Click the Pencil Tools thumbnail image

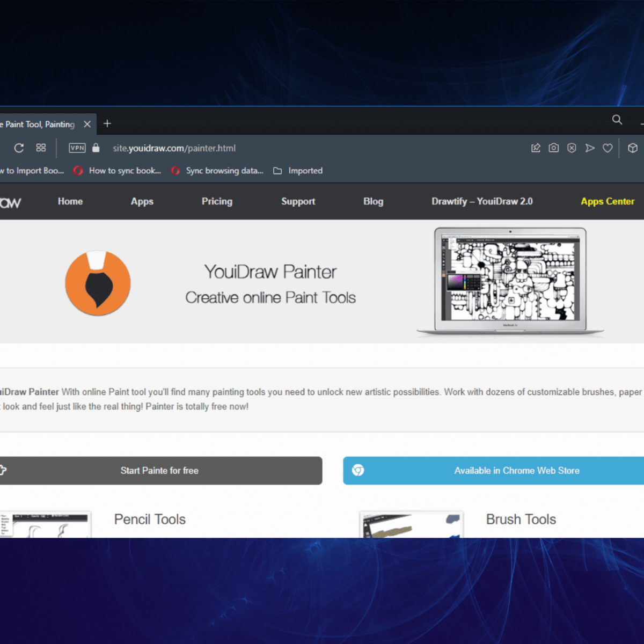[45, 524]
